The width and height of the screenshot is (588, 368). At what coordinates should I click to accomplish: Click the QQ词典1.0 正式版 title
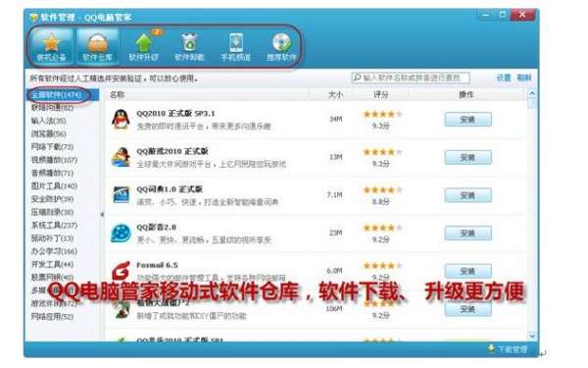click(x=170, y=188)
